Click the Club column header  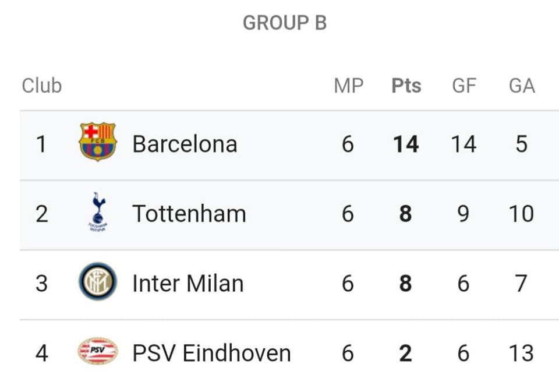[42, 86]
